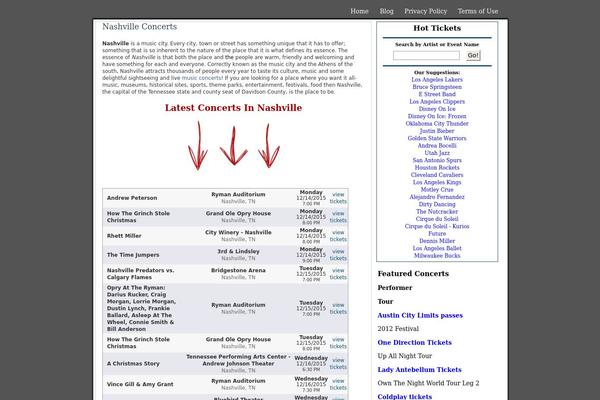Viewport: 600px width, 400px height.
Task: Open the Justin Bieber link
Action: [437, 131]
